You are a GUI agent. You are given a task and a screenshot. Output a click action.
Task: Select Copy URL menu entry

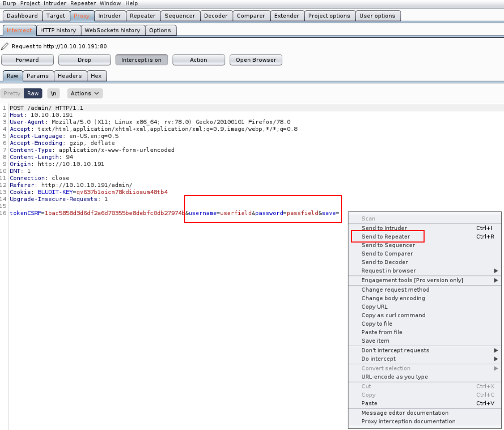[x=425, y=306]
